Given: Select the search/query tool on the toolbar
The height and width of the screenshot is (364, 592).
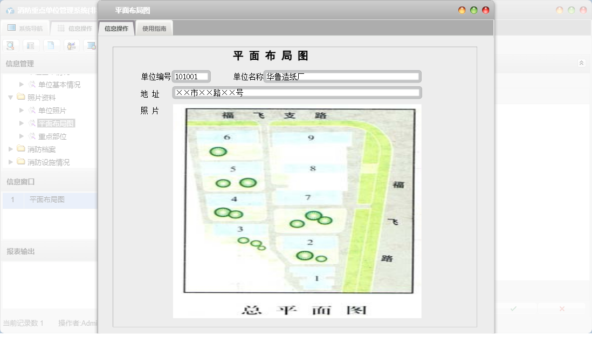Looking at the screenshot, I should (10, 45).
